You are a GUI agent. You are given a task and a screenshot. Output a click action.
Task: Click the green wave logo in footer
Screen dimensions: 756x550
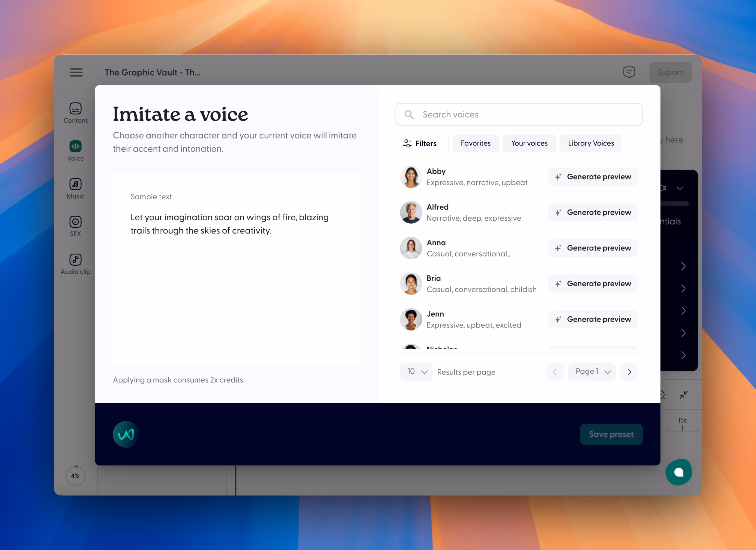pyautogui.click(x=126, y=434)
